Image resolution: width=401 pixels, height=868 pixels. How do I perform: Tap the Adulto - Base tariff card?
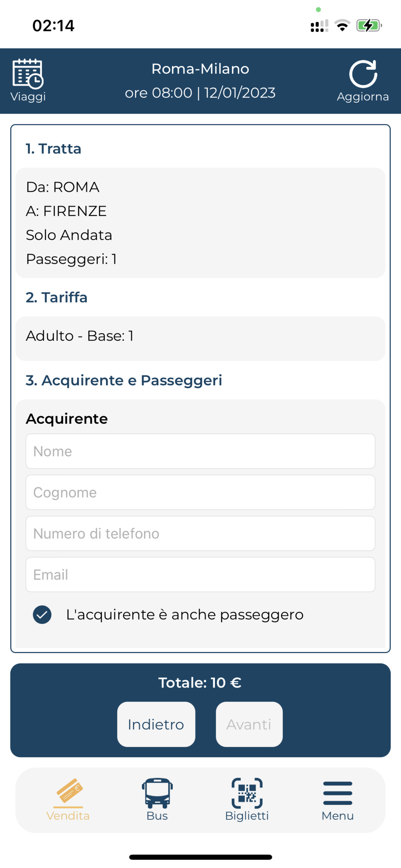(200, 339)
